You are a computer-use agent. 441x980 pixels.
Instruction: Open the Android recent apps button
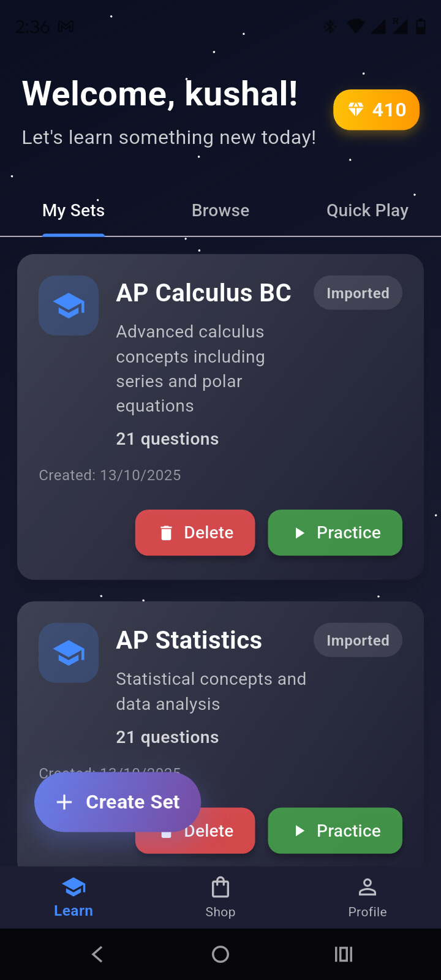(x=344, y=954)
